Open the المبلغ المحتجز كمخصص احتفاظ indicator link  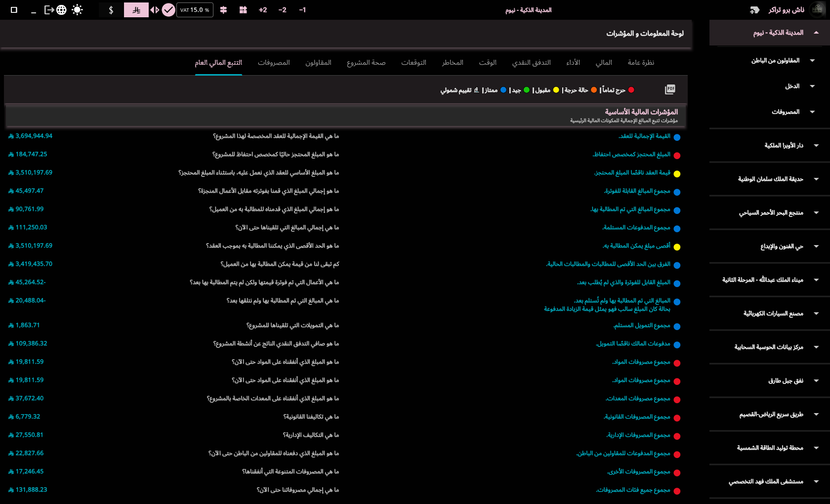pos(631,154)
